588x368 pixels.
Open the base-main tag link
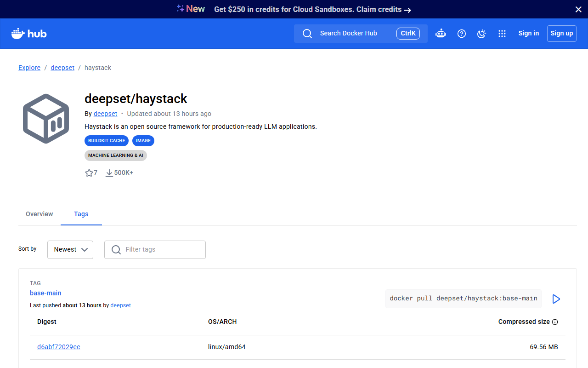(x=45, y=293)
